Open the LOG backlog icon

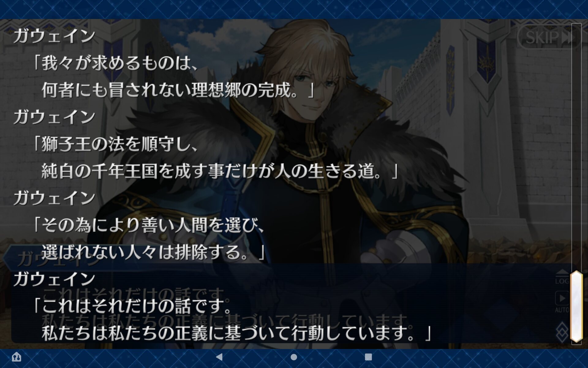[x=562, y=277]
